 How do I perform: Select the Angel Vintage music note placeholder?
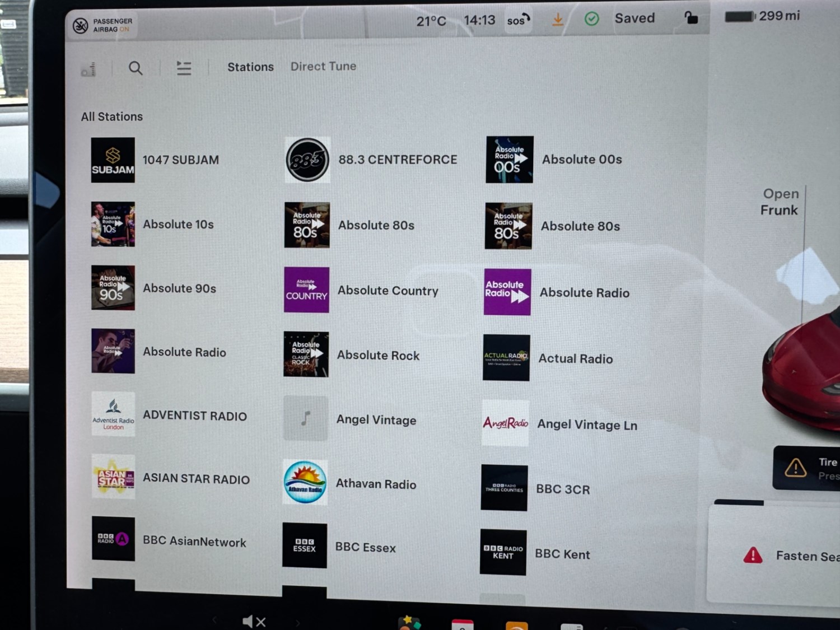[306, 418]
